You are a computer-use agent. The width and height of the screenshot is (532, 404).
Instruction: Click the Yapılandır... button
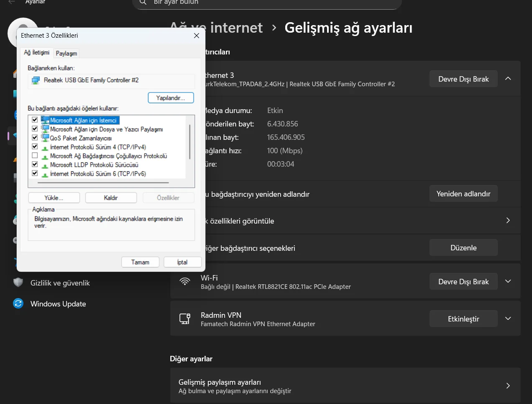pos(171,98)
